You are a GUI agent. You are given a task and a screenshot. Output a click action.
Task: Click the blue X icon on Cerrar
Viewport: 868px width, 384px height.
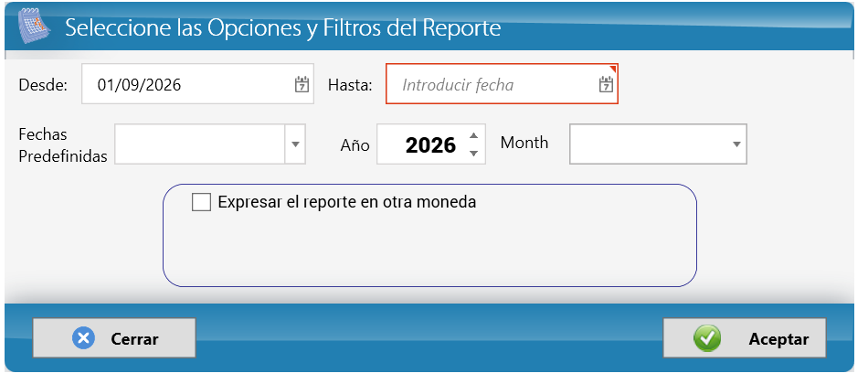[x=83, y=338]
